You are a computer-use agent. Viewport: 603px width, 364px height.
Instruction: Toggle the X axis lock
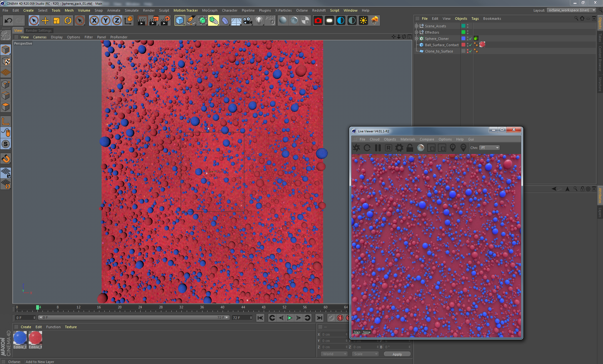click(94, 21)
